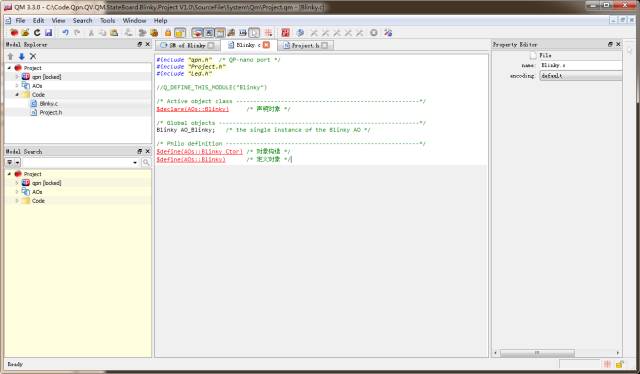Viewport: 640px width, 374px height.
Task: Click the Model Search text input field
Action: pyautogui.click(x=77, y=163)
